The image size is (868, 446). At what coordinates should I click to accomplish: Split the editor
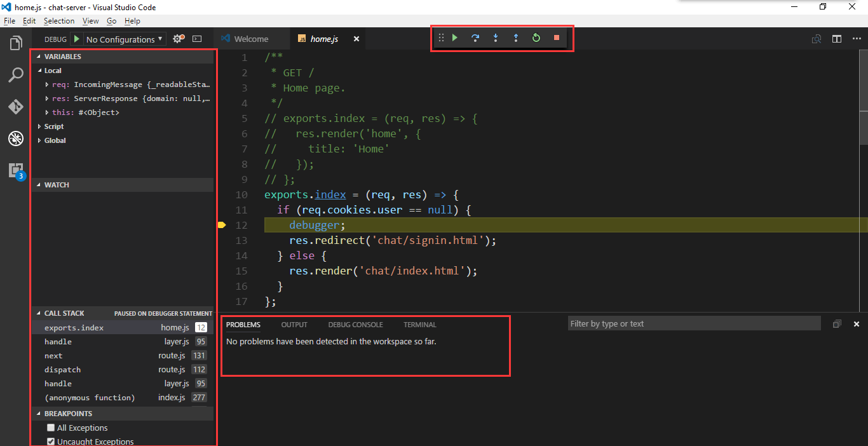(837, 39)
